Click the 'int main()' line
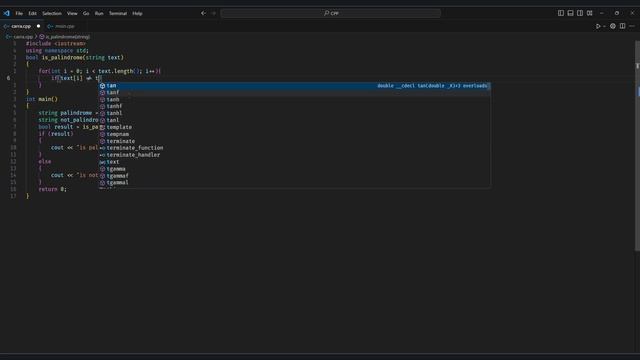Image resolution: width=640 pixels, height=360 pixels. 42,99
